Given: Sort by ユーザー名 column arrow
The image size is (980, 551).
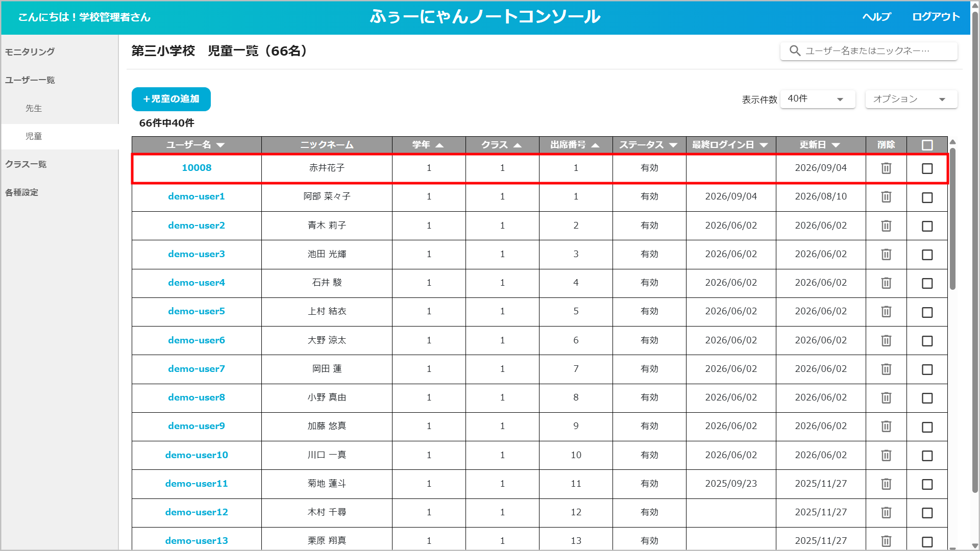Looking at the screenshot, I should click(x=220, y=145).
